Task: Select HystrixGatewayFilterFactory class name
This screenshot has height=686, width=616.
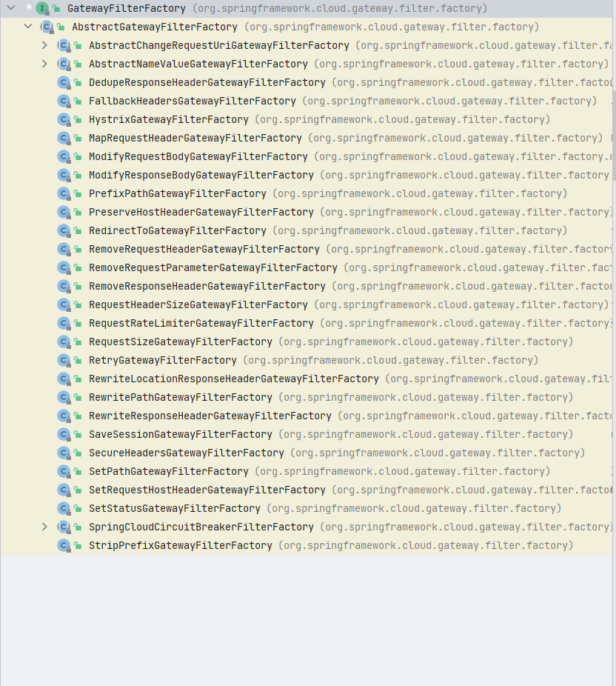Action: point(169,119)
